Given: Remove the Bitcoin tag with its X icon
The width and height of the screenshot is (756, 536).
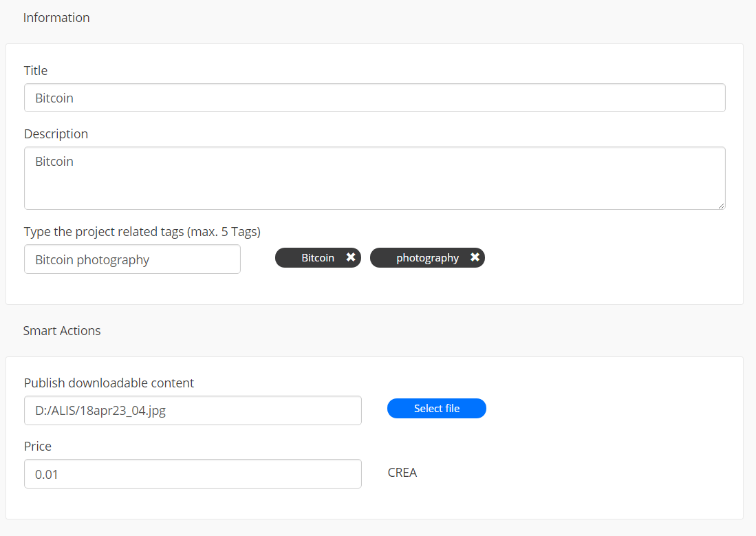Looking at the screenshot, I should pos(351,257).
